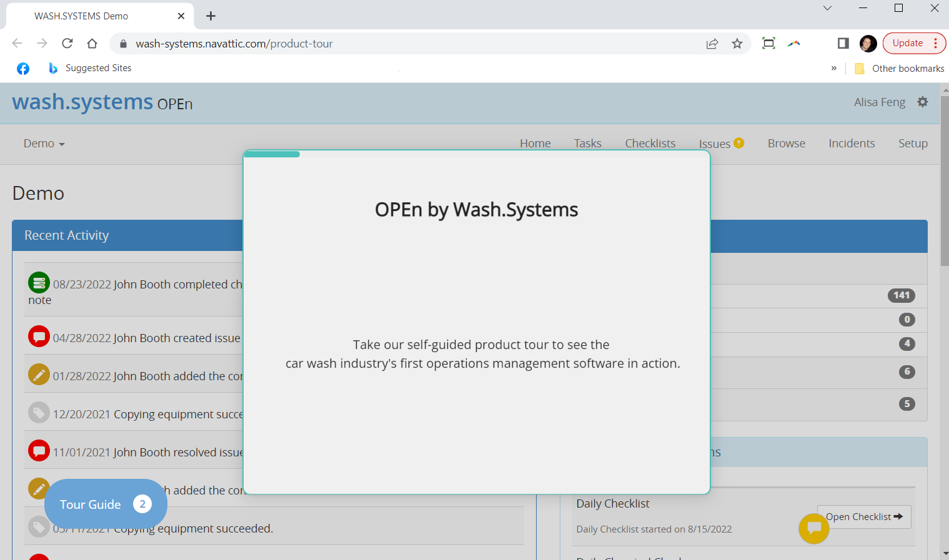Image resolution: width=949 pixels, height=560 pixels.
Task: Click the pencil icon for 01/28/2022 activity
Action: pyautogui.click(x=39, y=375)
